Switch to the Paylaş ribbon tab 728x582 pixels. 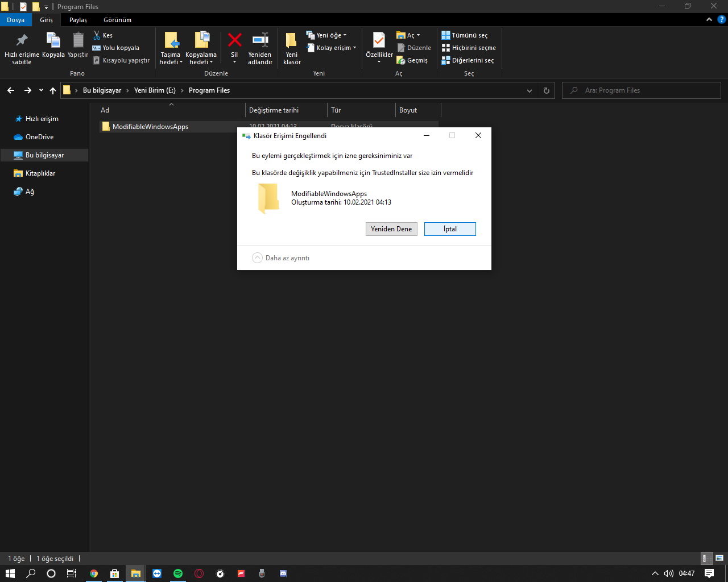pos(78,20)
